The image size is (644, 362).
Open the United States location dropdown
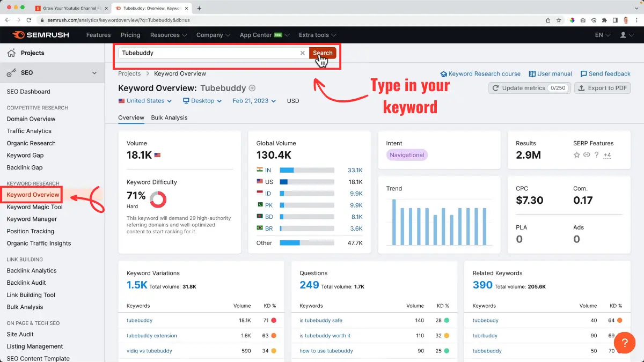[145, 100]
